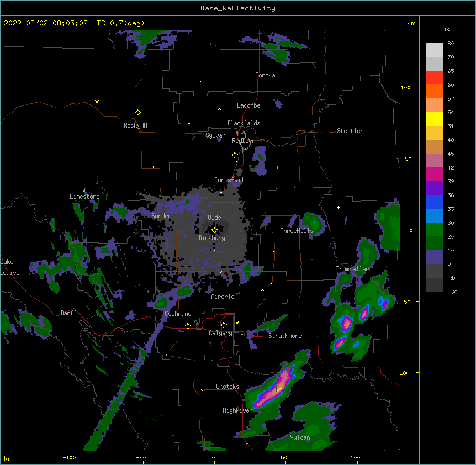Click the storm cell east of ThreeHills
Image resolution: width=476 pixels, height=465 pixels.
[x=314, y=224]
